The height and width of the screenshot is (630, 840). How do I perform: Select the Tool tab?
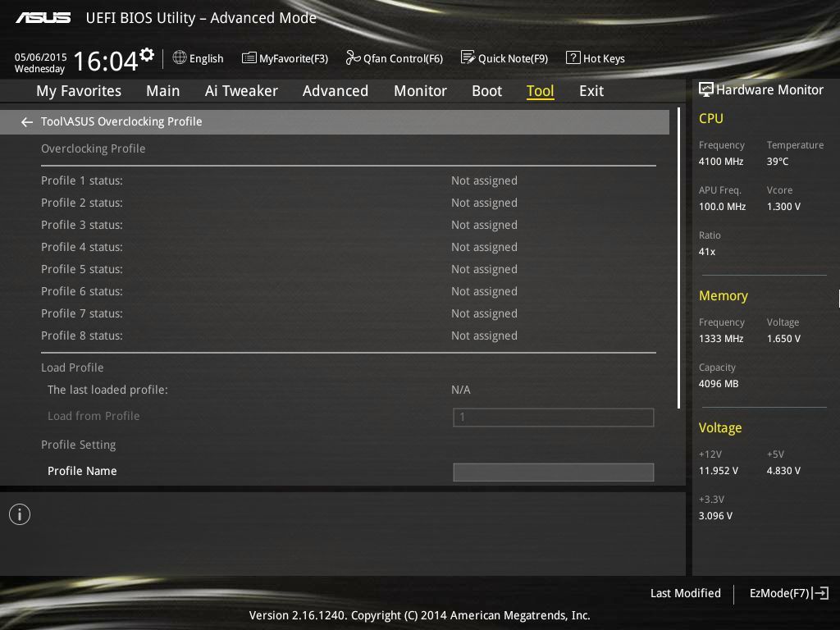(x=540, y=91)
